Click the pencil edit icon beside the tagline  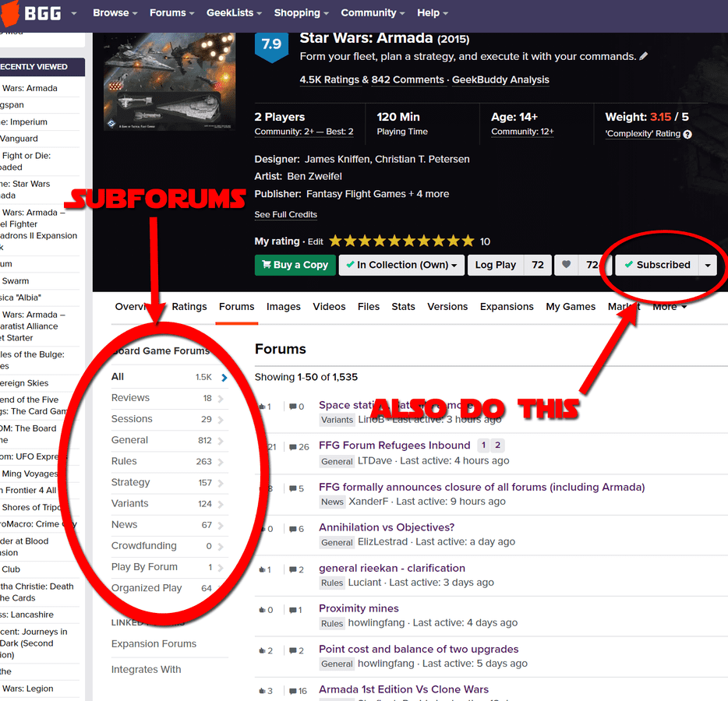click(x=643, y=57)
